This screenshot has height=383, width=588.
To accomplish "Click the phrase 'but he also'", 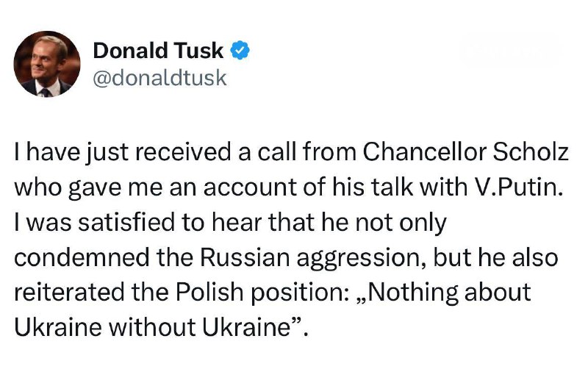I will [495, 257].
